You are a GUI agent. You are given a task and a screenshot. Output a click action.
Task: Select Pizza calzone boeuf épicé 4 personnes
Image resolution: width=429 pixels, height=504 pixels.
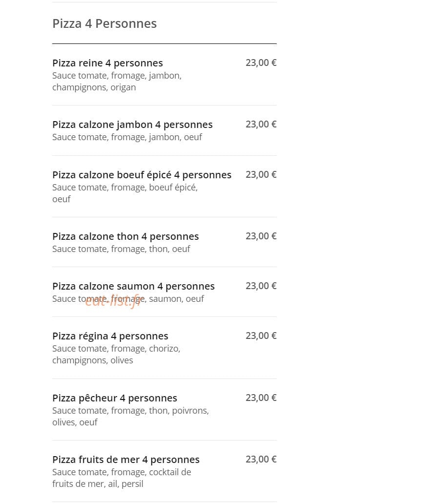coord(142,175)
